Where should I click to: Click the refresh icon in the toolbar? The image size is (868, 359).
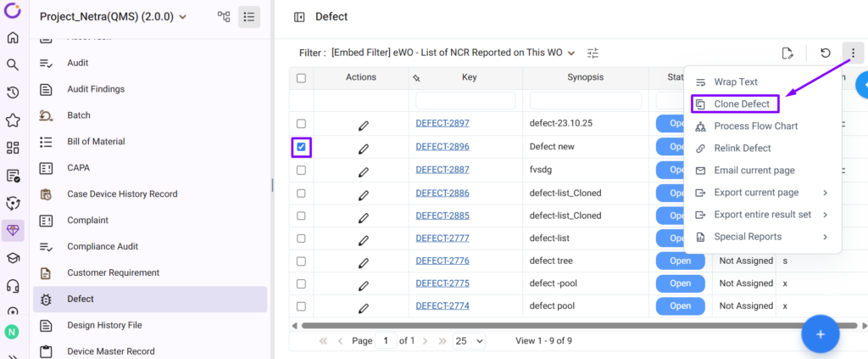point(825,53)
